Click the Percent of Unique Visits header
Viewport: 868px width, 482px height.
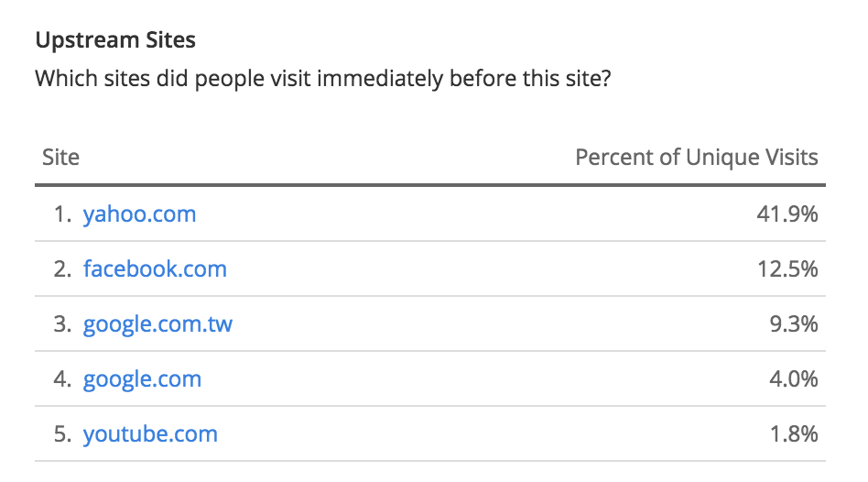coord(696,158)
